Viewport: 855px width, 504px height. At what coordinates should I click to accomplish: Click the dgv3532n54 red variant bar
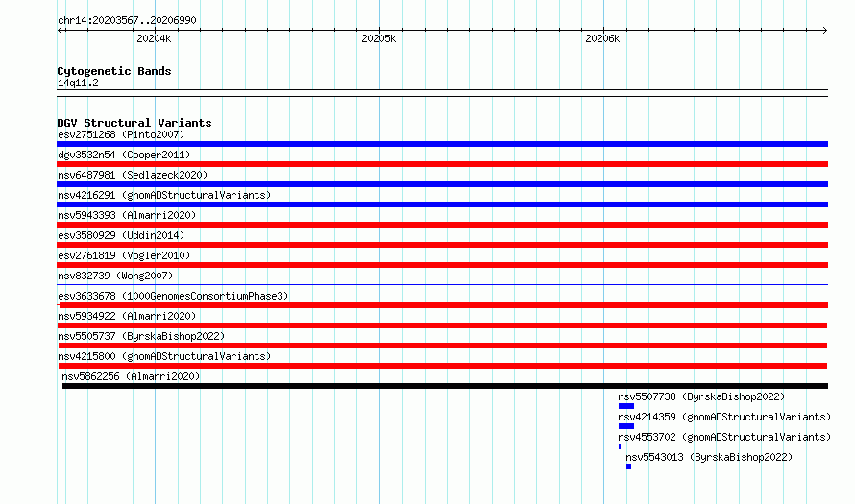click(442, 164)
